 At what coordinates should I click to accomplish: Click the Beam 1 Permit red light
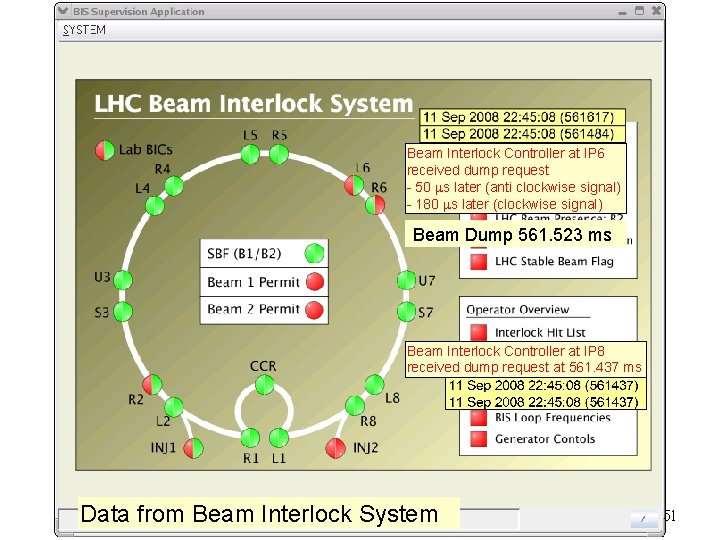click(315, 281)
